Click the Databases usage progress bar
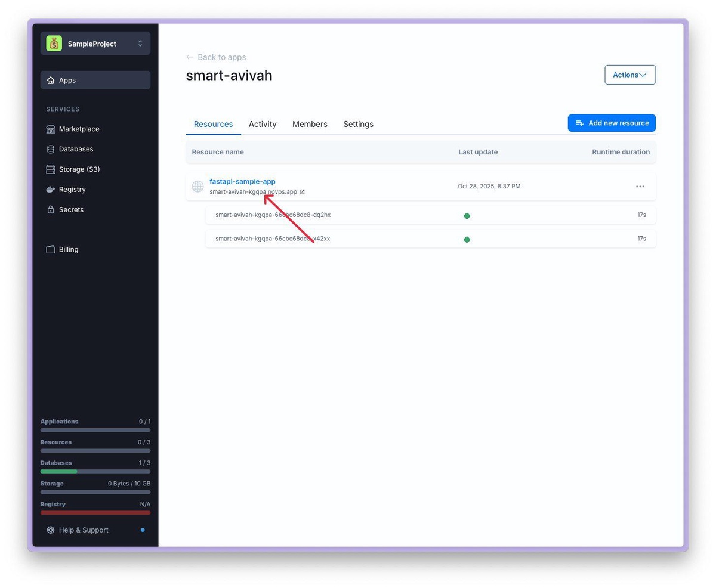 click(95, 471)
